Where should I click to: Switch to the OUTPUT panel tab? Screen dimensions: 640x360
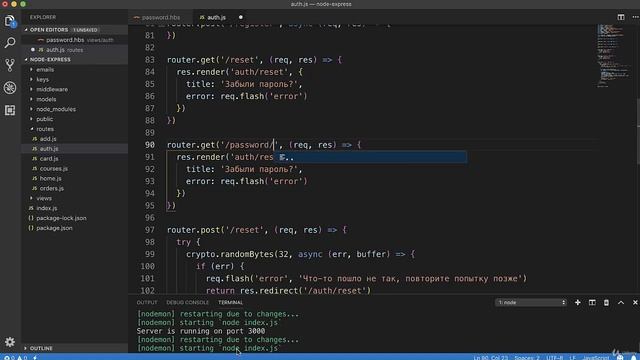coord(147,302)
